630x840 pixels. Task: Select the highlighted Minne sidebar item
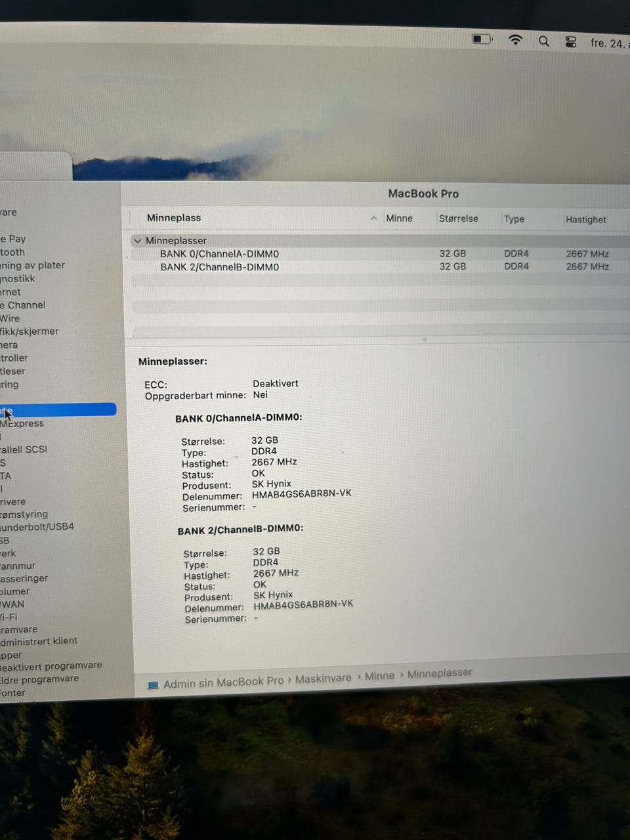[x=58, y=410]
